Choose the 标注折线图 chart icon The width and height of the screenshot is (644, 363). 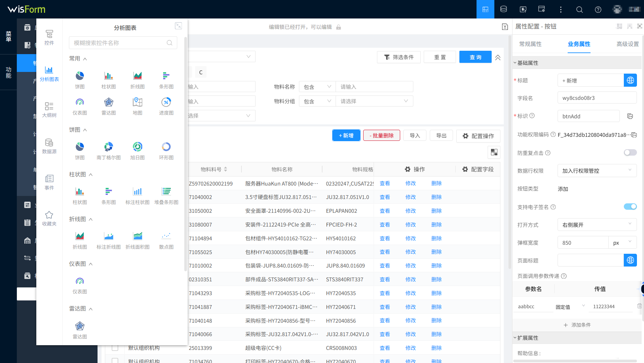click(x=109, y=240)
